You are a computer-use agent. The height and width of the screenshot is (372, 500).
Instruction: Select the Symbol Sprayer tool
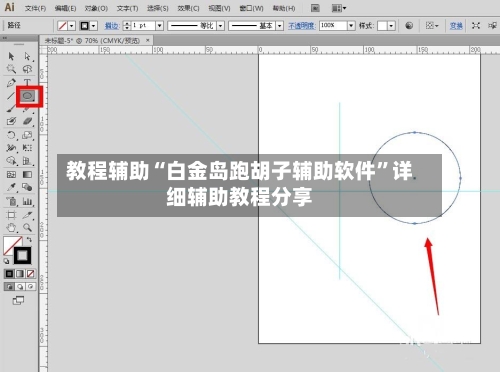(11, 201)
